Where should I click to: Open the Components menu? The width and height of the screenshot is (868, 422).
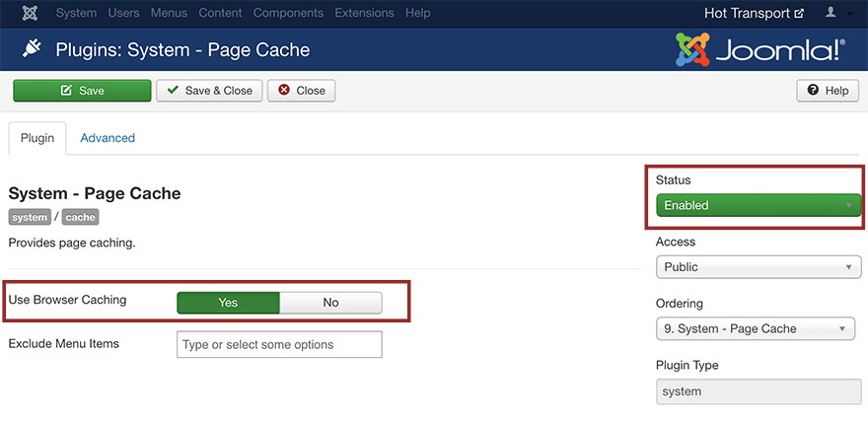[288, 14]
